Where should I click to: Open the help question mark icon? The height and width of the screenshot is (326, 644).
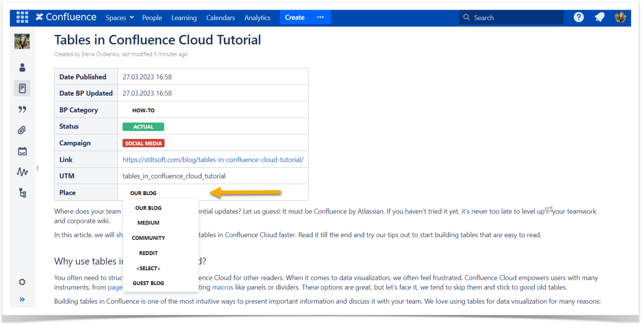tap(579, 17)
